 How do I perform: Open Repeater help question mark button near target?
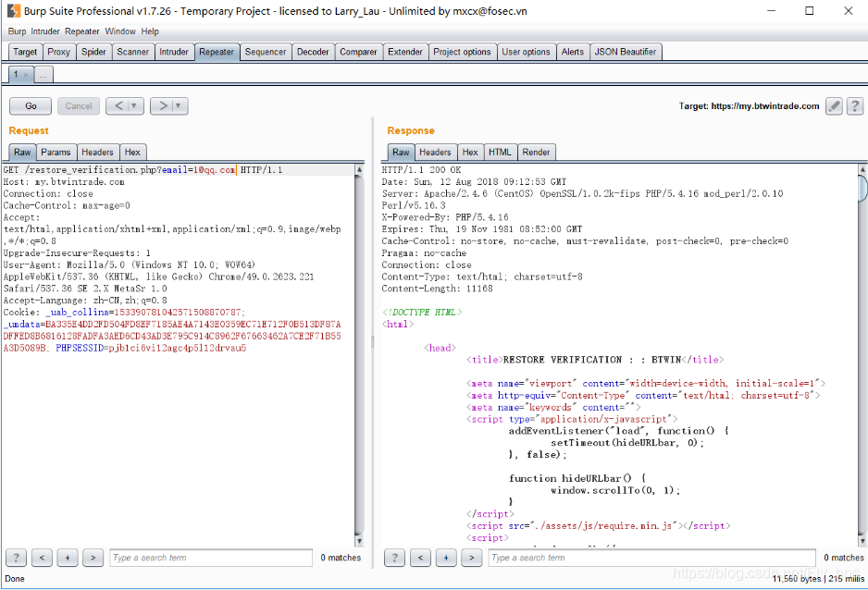pos(855,105)
